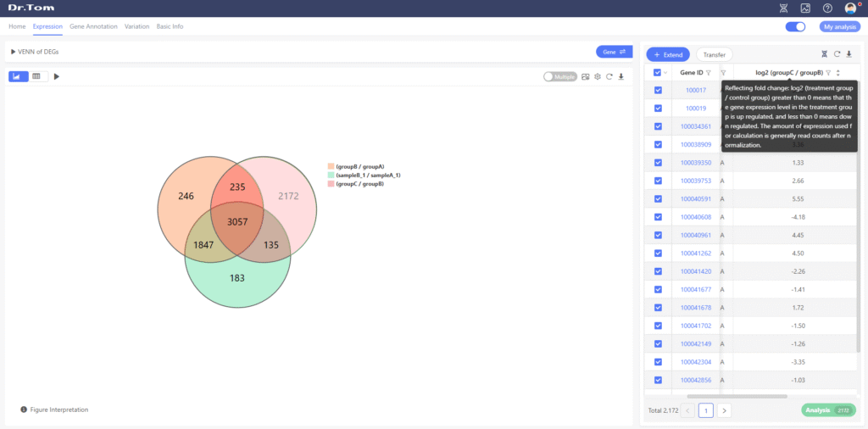Switch to table view icon
This screenshot has height=429, width=868.
point(36,76)
